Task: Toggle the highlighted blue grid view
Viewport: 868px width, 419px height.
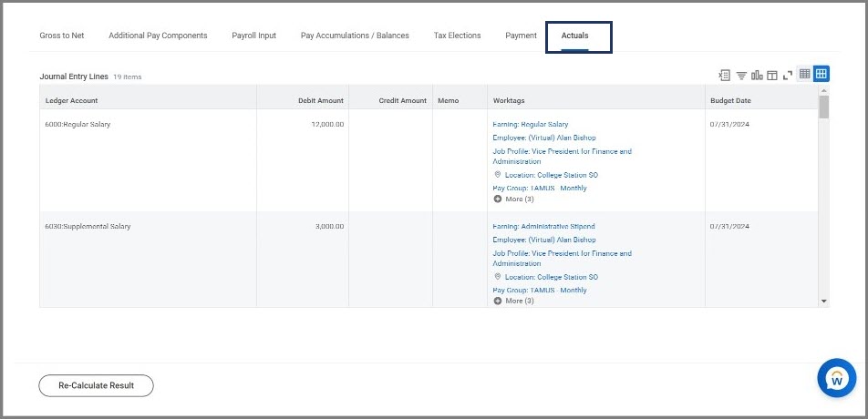Action: [x=821, y=75]
